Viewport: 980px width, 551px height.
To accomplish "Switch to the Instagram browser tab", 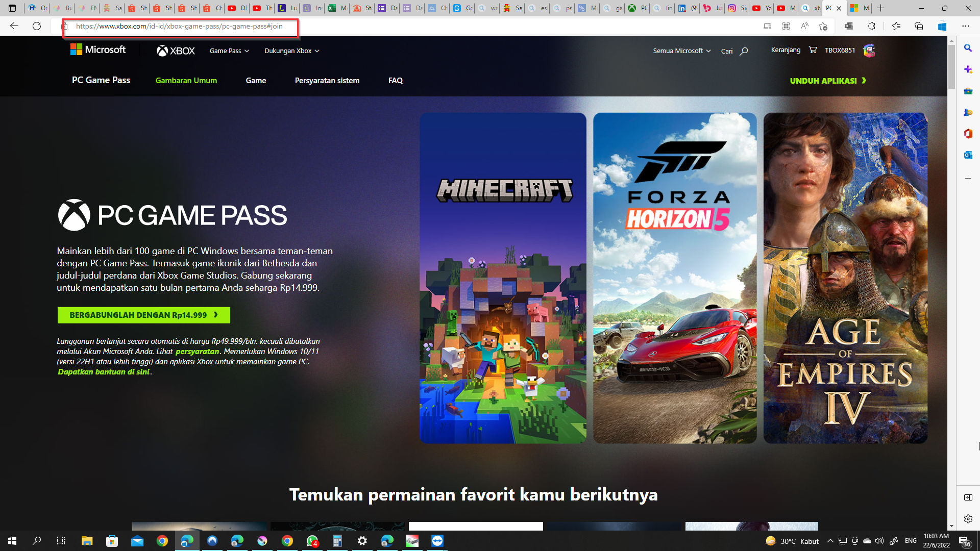I will tap(737, 8).
